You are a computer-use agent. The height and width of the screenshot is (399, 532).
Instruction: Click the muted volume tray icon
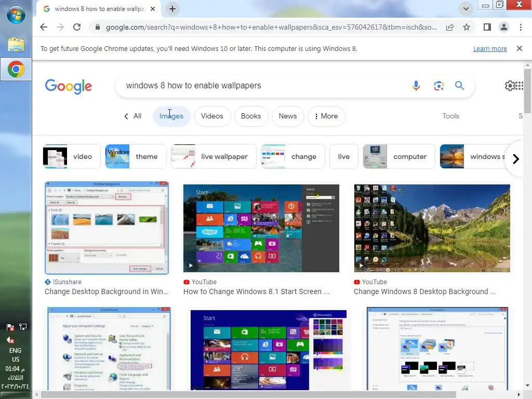click(x=10, y=340)
